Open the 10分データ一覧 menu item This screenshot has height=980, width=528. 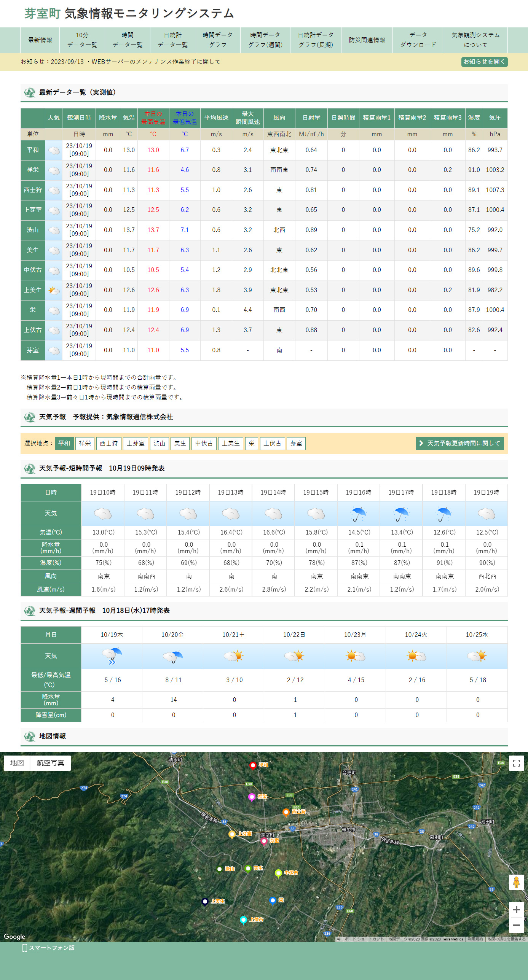pyautogui.click(x=82, y=40)
